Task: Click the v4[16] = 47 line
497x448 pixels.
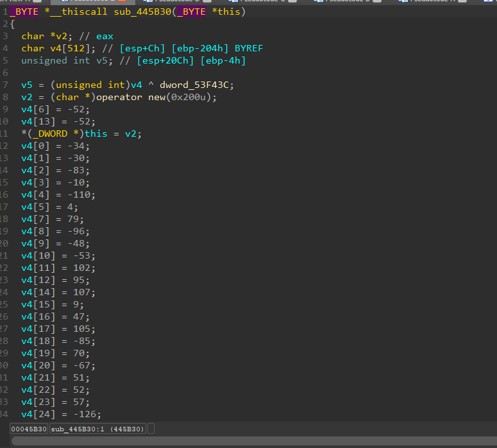Action: (55, 316)
